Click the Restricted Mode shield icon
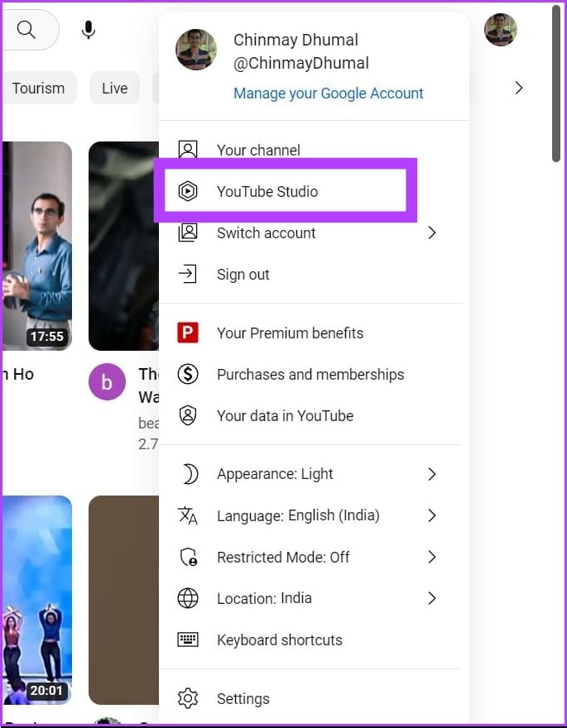Viewport: 567px width, 728px height. (x=188, y=557)
